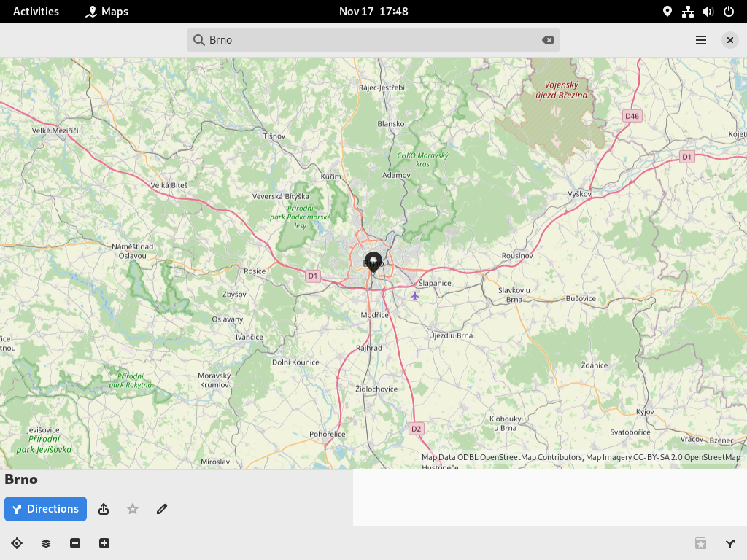This screenshot has width=747, height=560.
Task: Open the clock and calendar panel
Action: click(x=373, y=12)
